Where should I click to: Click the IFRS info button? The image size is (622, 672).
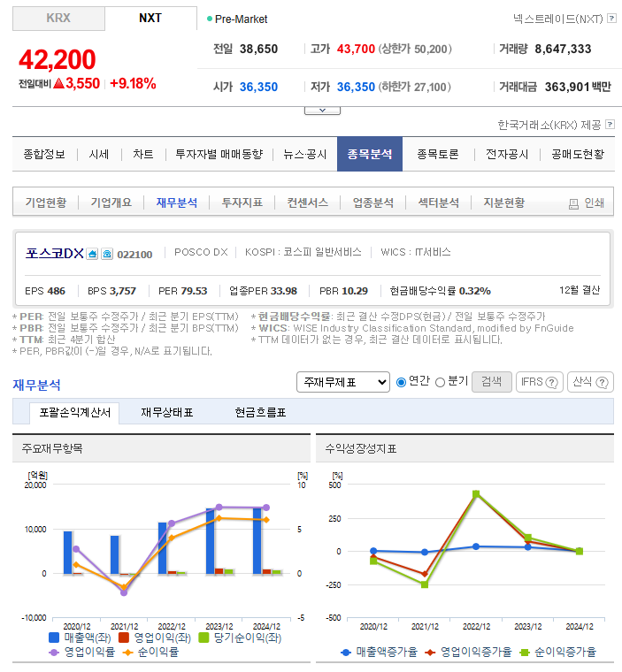tap(539, 382)
